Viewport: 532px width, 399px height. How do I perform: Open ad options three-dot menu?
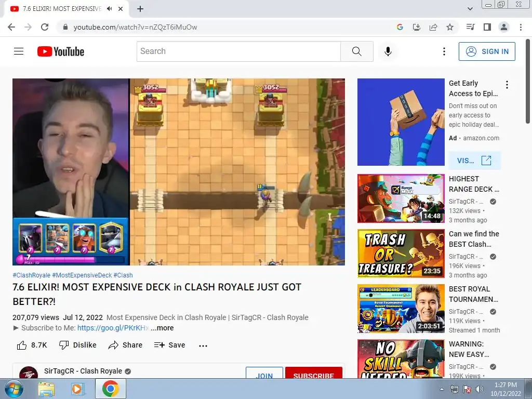(507, 85)
